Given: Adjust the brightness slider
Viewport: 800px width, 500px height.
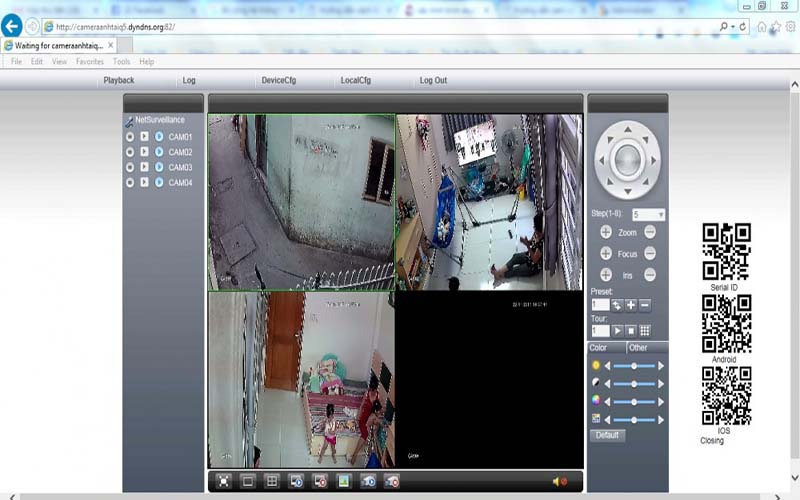Looking at the screenshot, I should tap(633, 366).
